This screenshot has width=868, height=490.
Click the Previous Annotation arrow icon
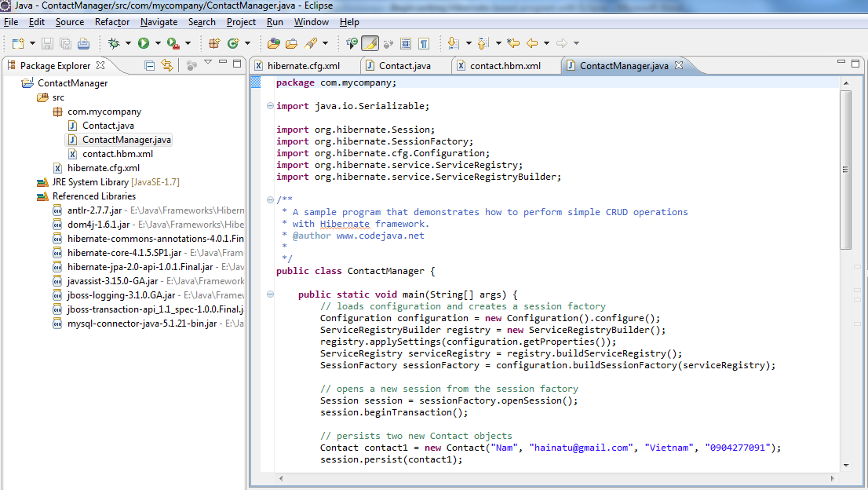click(483, 43)
